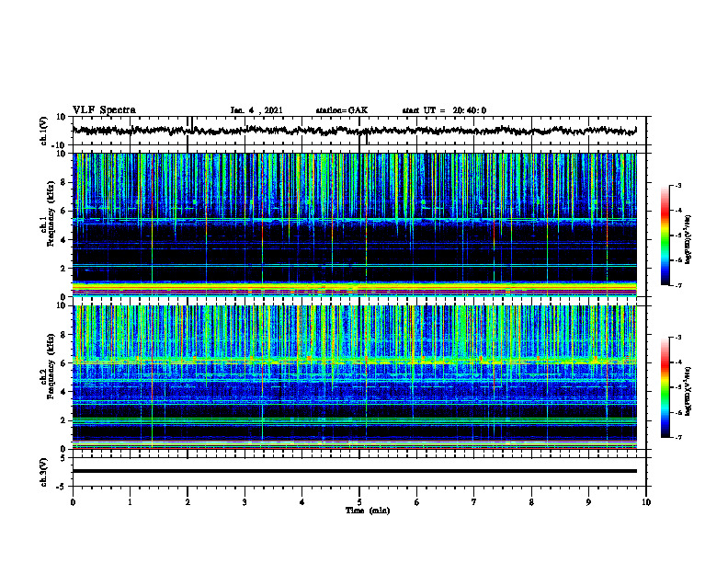This screenshot has height=563, width=728.
Task: Click time axis tick label "10"
Action: 646,502
